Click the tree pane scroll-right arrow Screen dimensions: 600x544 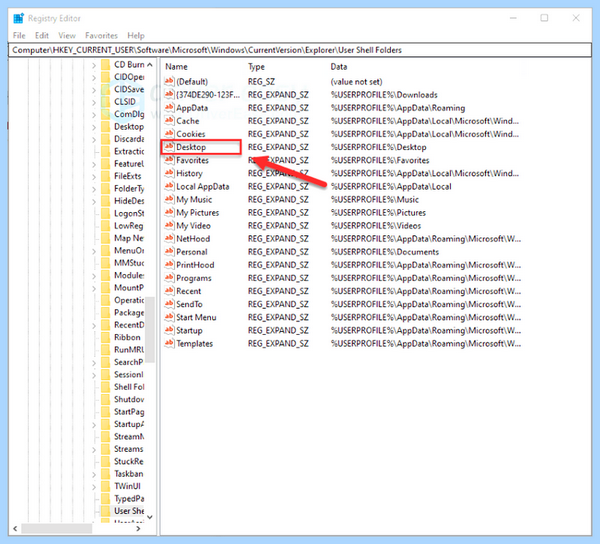[139, 528]
